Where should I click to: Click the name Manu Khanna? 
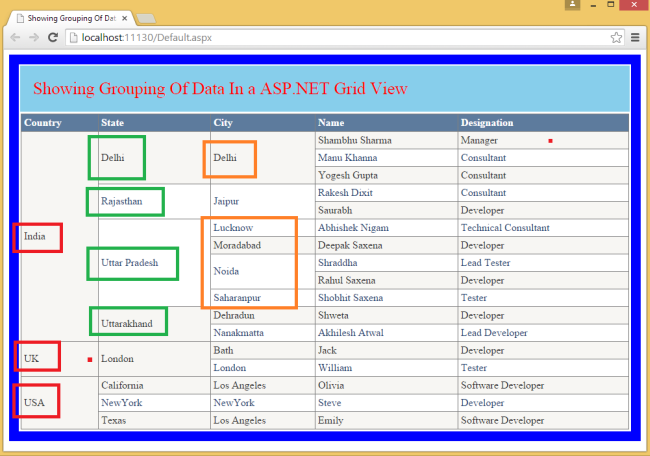coord(347,158)
